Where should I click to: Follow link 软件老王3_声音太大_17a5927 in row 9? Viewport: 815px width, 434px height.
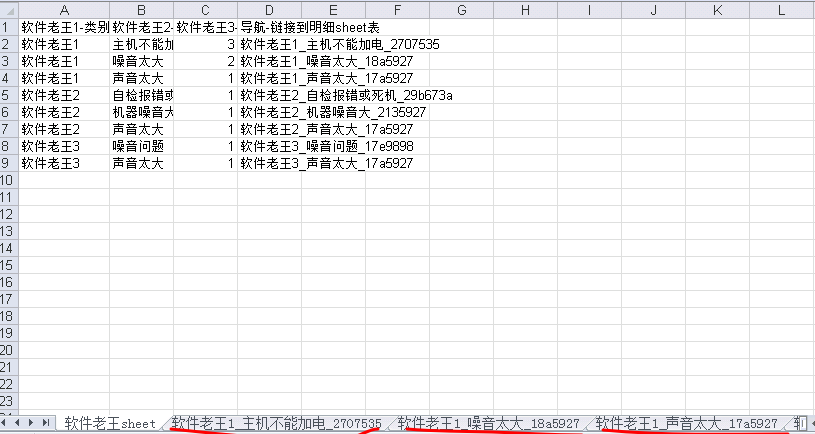pyautogui.click(x=327, y=164)
